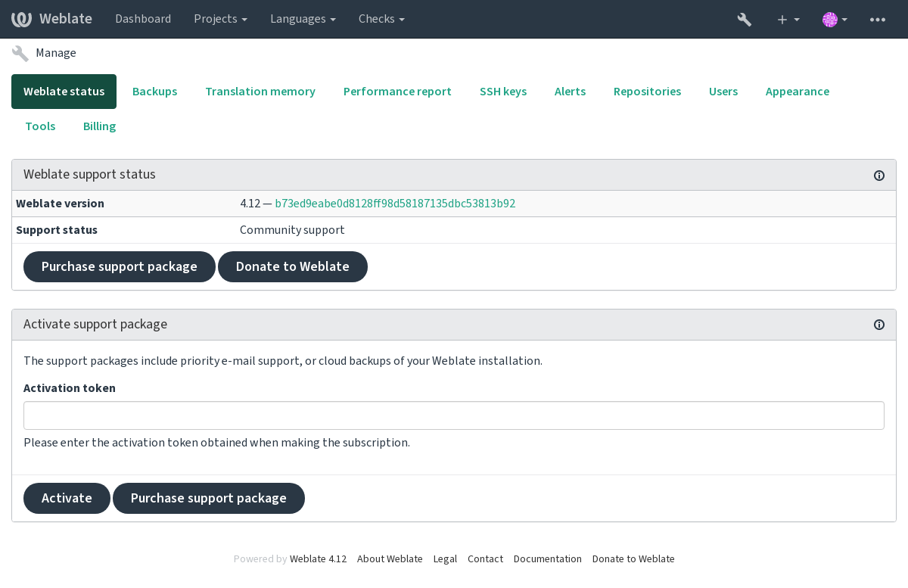The image size is (908, 588).
Task: Click info icon in Activate support package
Action: point(879,325)
